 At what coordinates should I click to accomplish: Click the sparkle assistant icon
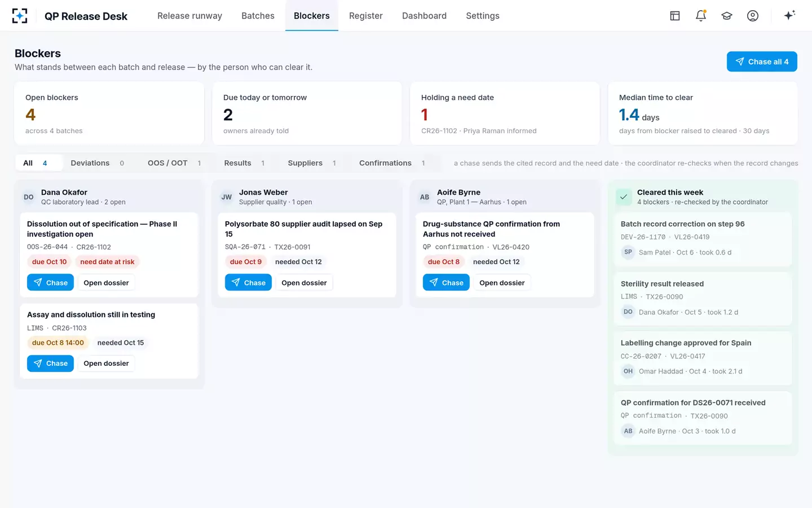(789, 15)
